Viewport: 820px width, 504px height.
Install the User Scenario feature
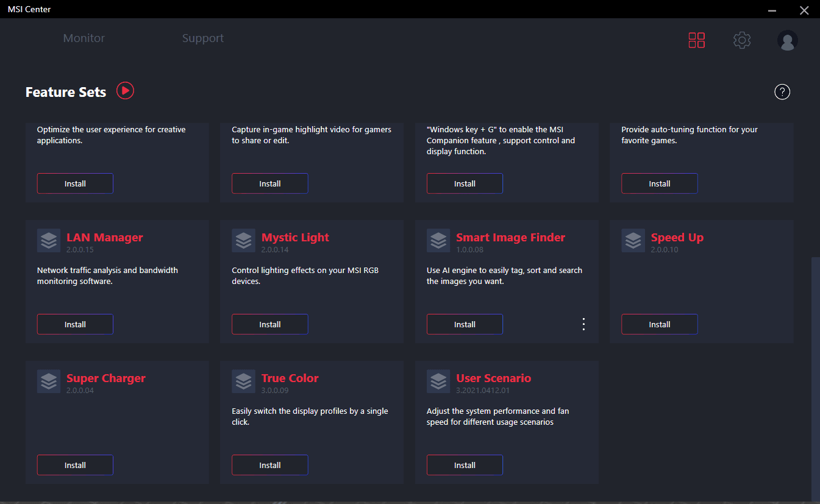coord(465,465)
